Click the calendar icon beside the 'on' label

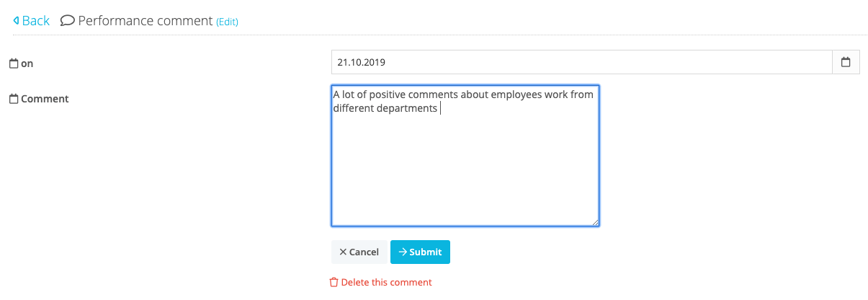(13, 63)
